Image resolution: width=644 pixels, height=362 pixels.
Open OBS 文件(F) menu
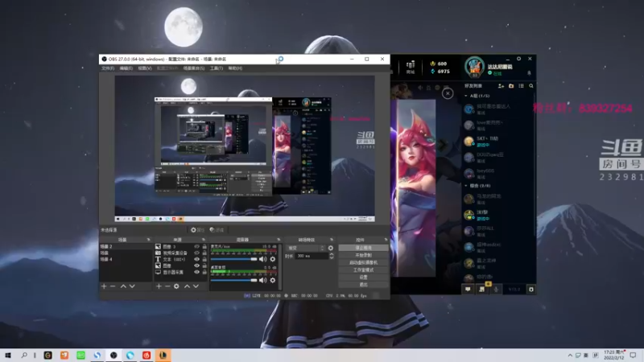click(108, 68)
